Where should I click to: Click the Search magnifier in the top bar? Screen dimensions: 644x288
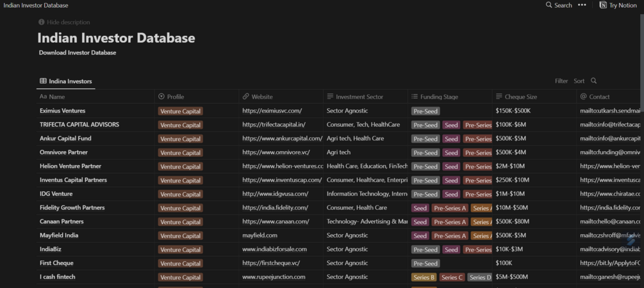[x=549, y=5]
